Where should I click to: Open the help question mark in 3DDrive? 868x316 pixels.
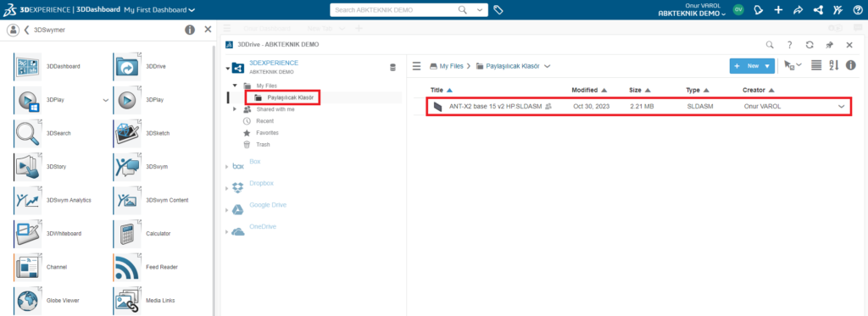[789, 45]
